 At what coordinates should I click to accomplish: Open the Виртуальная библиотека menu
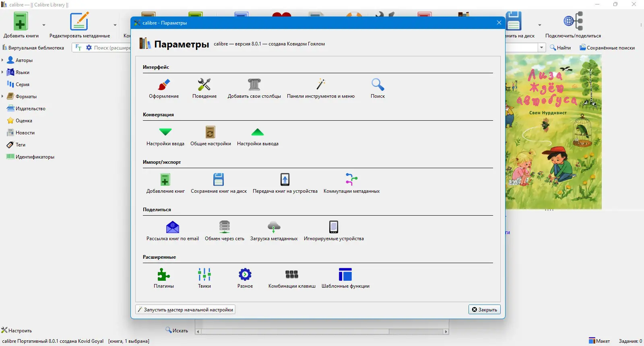[33, 47]
